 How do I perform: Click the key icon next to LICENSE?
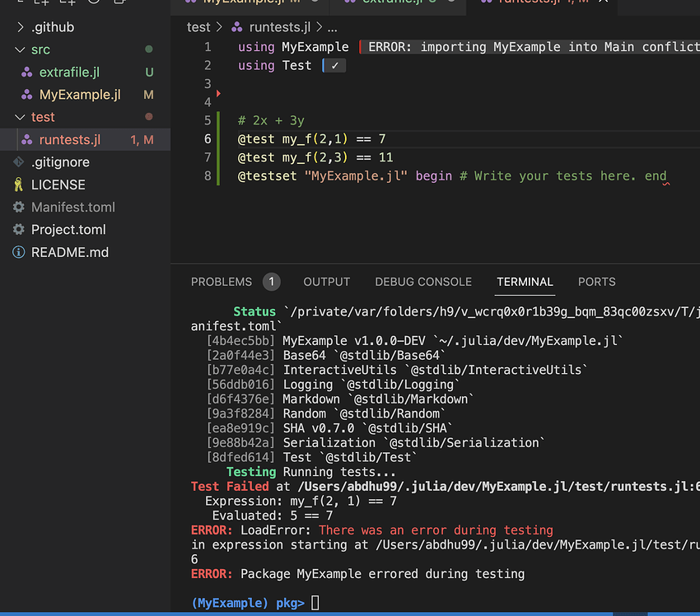(18, 184)
